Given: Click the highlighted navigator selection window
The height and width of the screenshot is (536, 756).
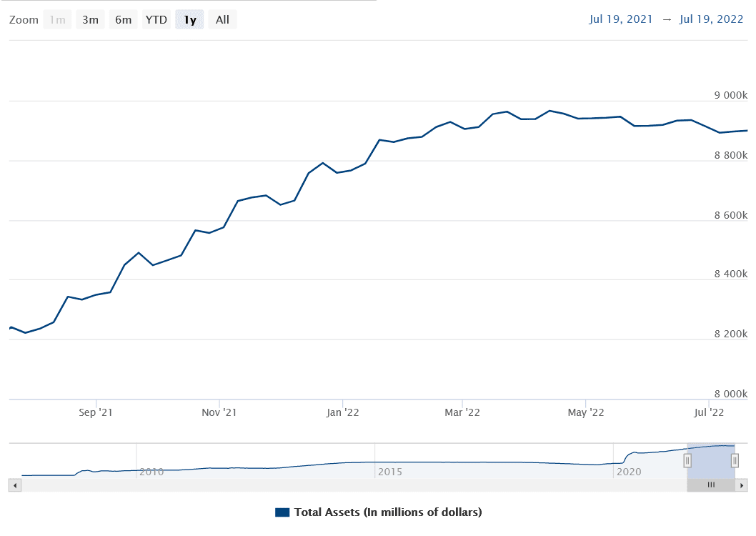Looking at the screenshot, I should [x=711, y=457].
